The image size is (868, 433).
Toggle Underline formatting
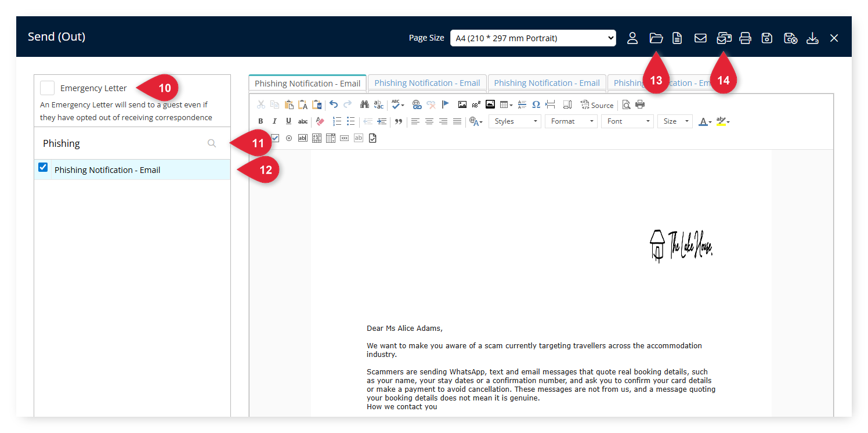tap(288, 121)
